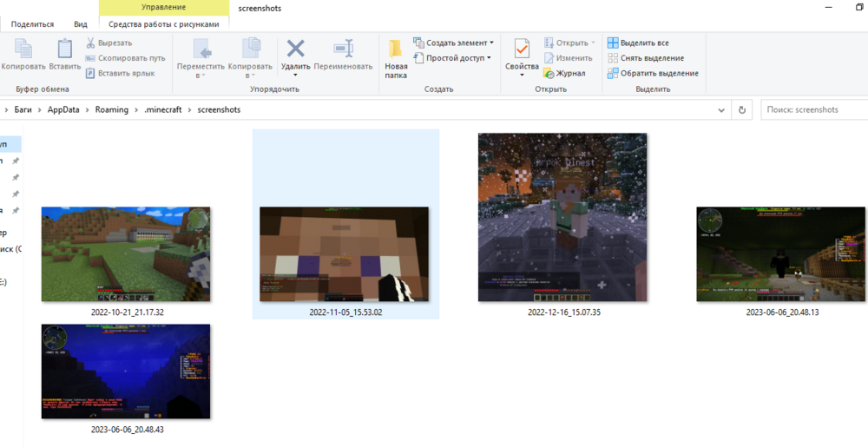Choose Скопировать путь command
The height and width of the screenshot is (447, 868).
tap(125, 58)
